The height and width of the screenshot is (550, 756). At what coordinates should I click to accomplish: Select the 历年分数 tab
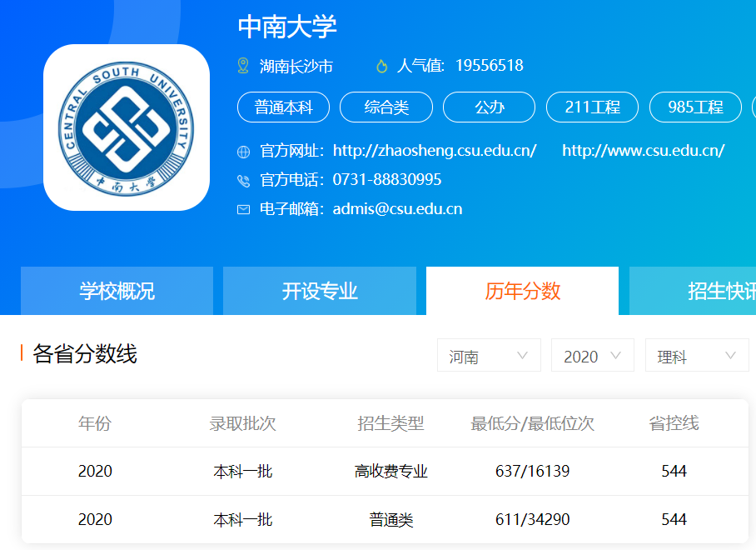[522, 290]
